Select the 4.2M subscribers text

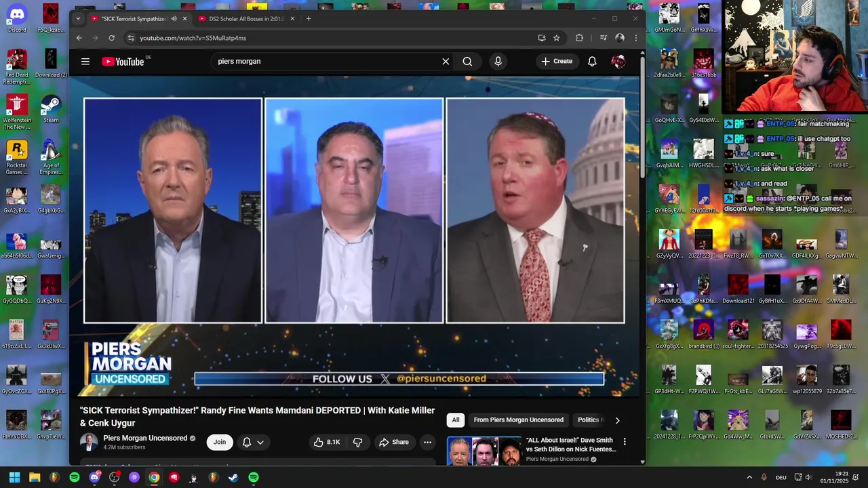pyautogui.click(x=124, y=447)
